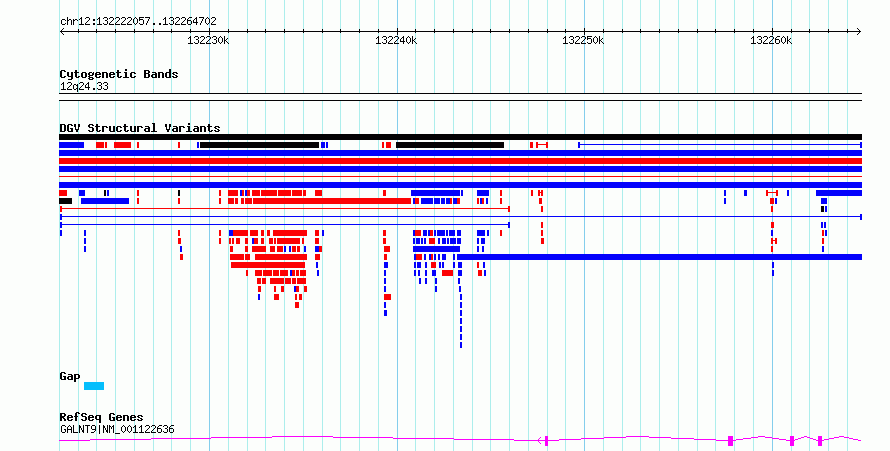Image resolution: width=890 pixels, height=451 pixels.
Task: Click the short black bar at far left
Action: click(x=66, y=201)
